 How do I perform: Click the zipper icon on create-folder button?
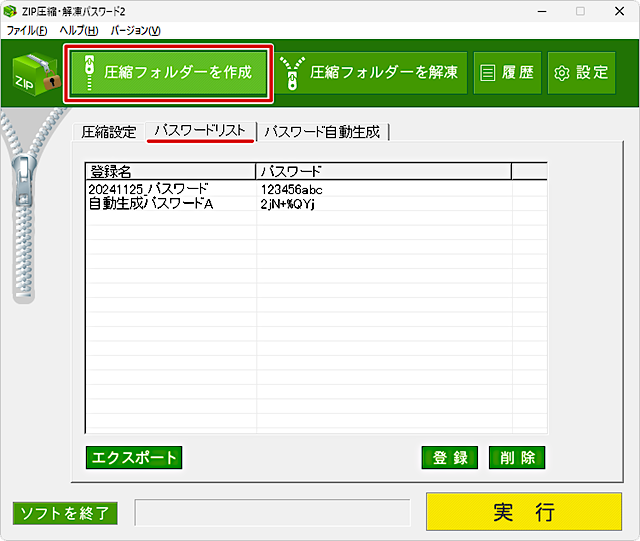[x=89, y=73]
